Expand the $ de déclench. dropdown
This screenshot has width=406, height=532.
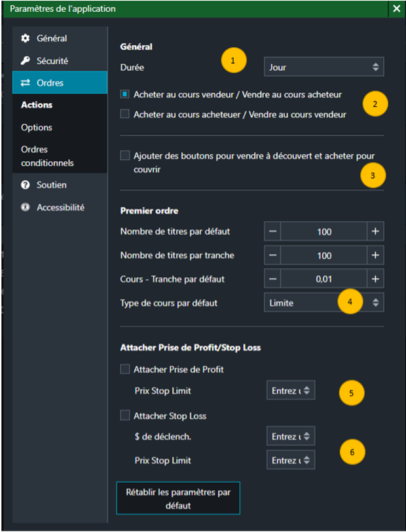tap(291, 436)
